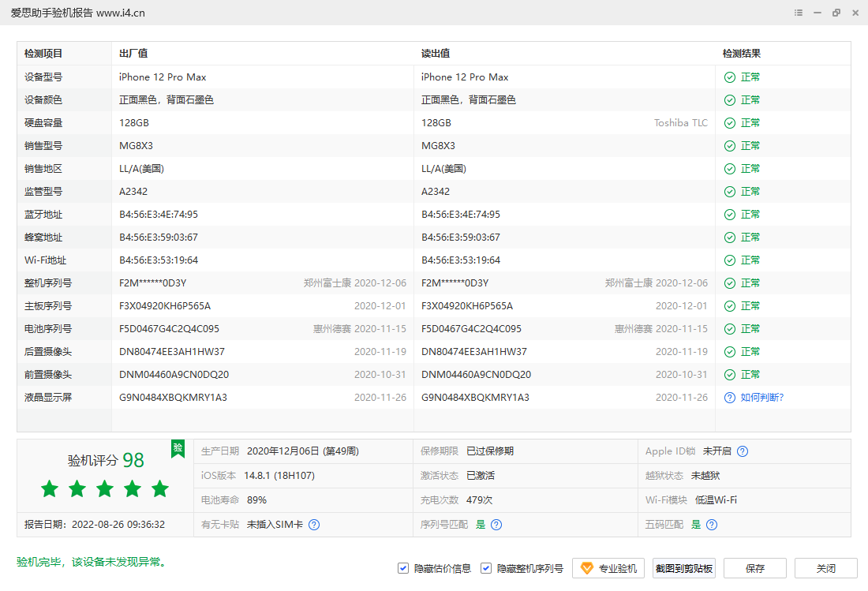The width and height of the screenshot is (868, 591).
Task: Click the green check icon for 设备型号
Action: pyautogui.click(x=730, y=77)
